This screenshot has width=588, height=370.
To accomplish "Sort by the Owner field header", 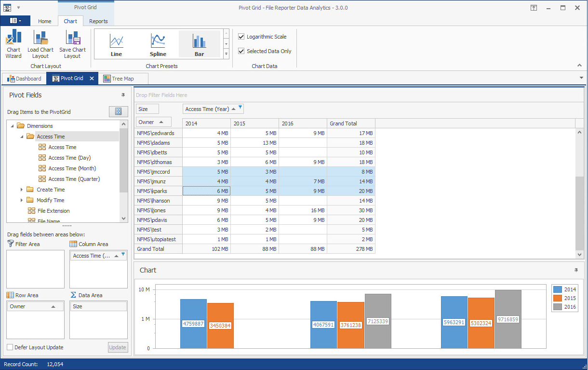I will click(x=153, y=122).
